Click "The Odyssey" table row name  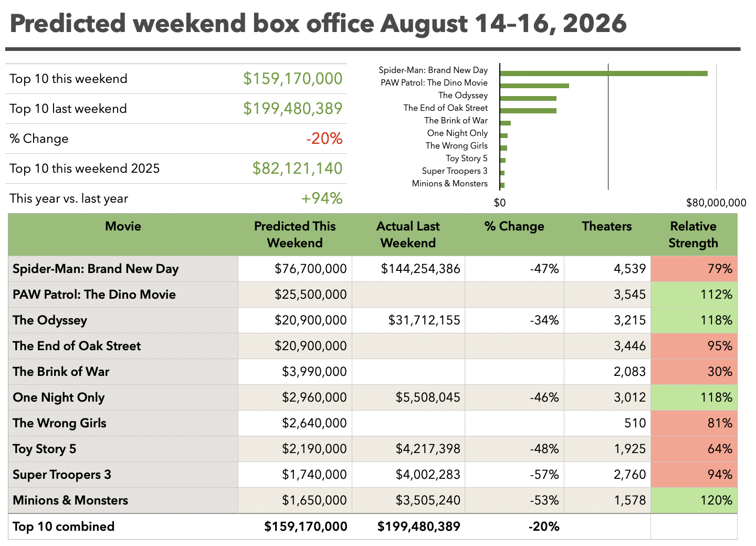pyautogui.click(x=50, y=320)
